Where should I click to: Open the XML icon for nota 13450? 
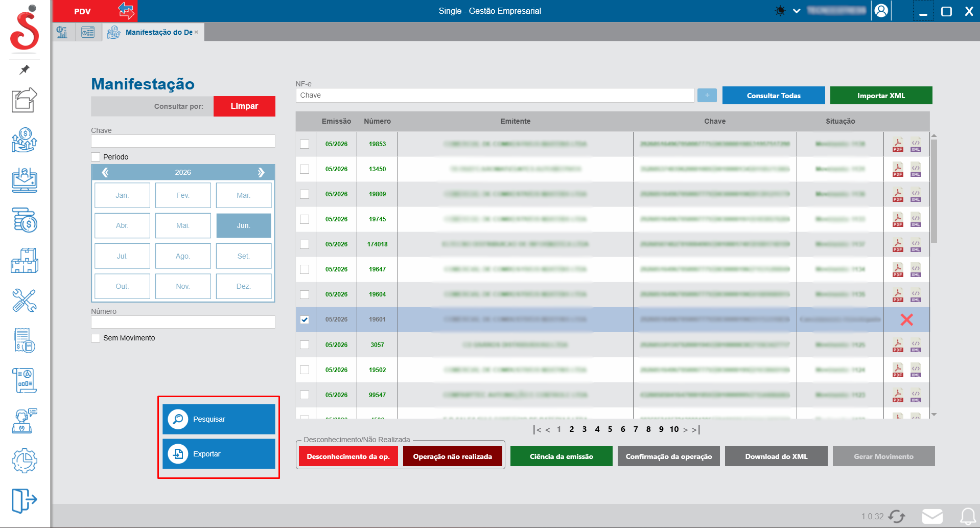point(916,169)
